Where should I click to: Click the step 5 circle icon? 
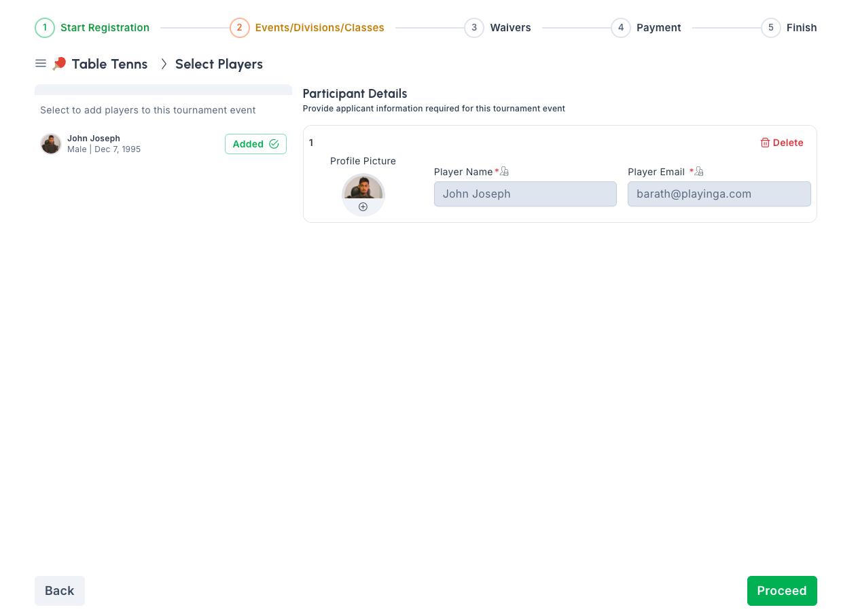[770, 28]
